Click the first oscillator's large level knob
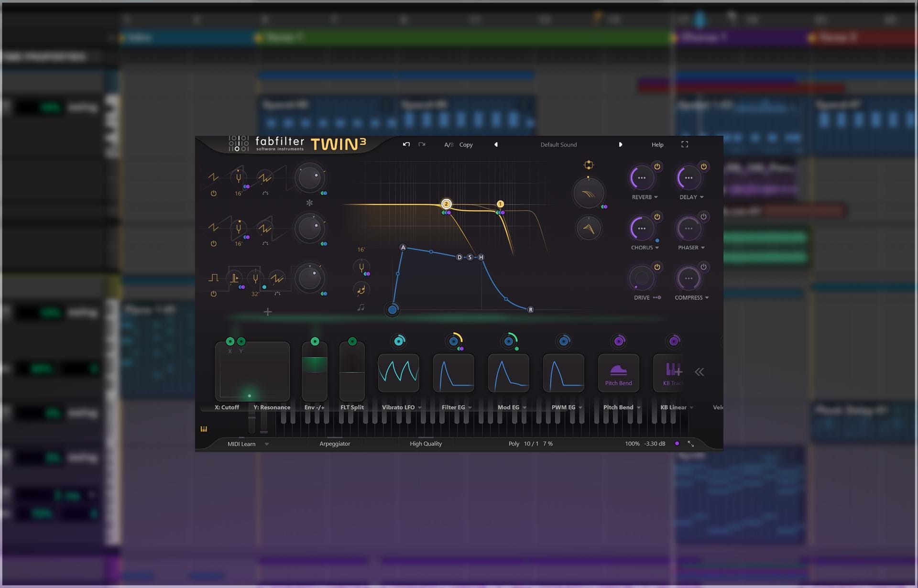918x588 pixels. click(x=309, y=178)
